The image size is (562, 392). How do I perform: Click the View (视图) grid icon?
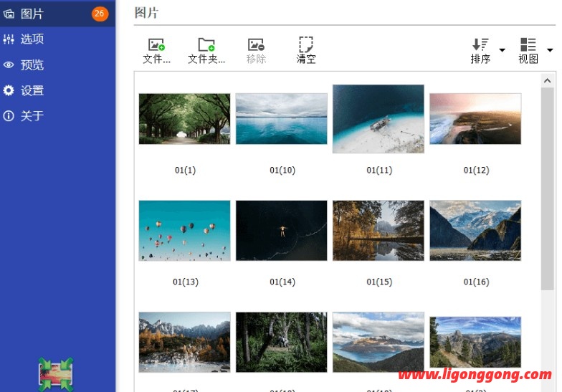coord(528,45)
